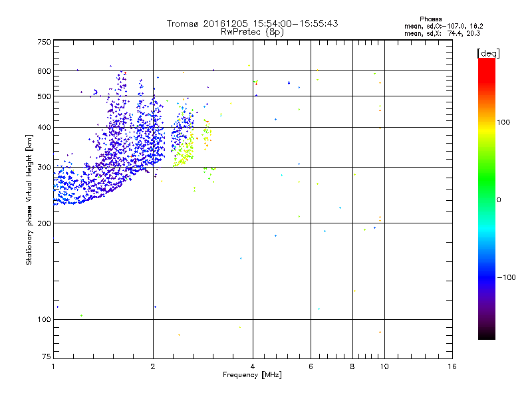The width and height of the screenshot is (532, 399).
Task: Click the colorbar tick label '0'
Action: [499, 199]
